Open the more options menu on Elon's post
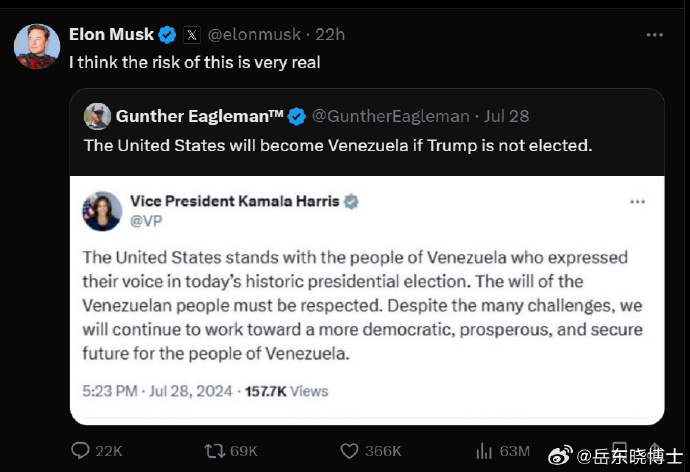690x472 pixels. tap(654, 35)
